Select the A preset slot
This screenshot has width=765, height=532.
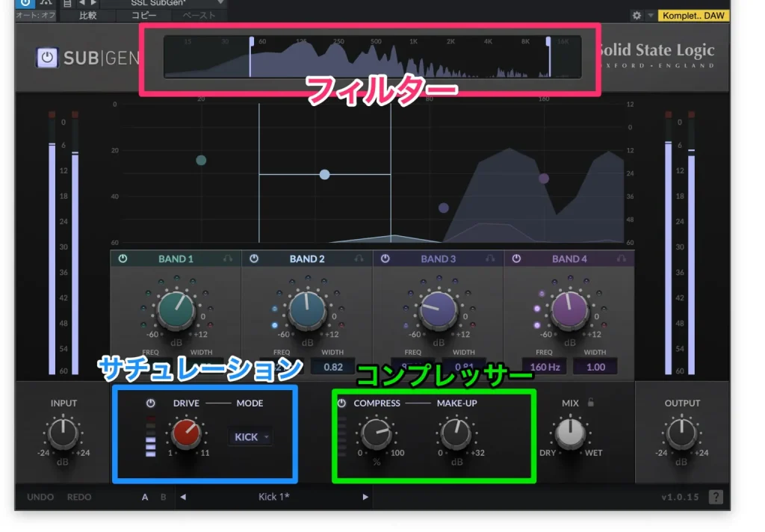[x=146, y=497]
